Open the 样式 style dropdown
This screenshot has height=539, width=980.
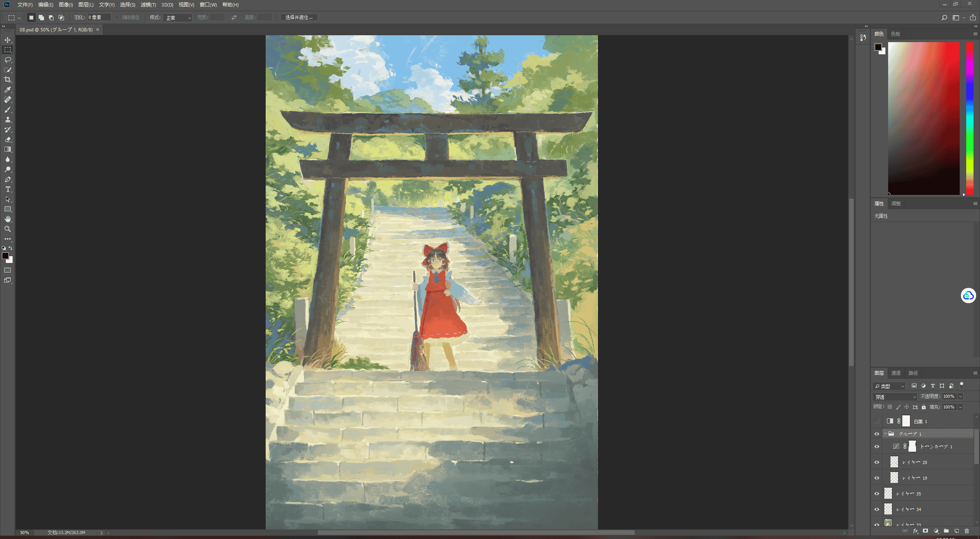coord(178,18)
